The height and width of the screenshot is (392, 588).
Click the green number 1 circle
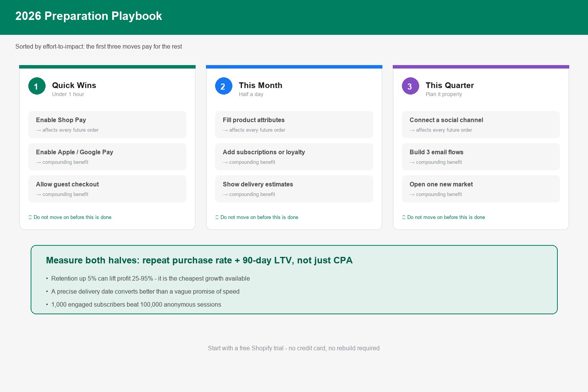(37, 86)
